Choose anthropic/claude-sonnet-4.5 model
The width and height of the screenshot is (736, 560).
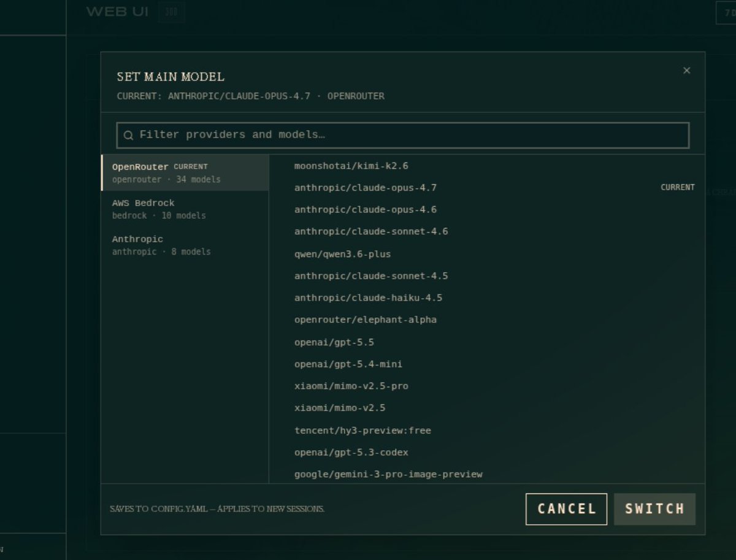[x=487, y=276]
